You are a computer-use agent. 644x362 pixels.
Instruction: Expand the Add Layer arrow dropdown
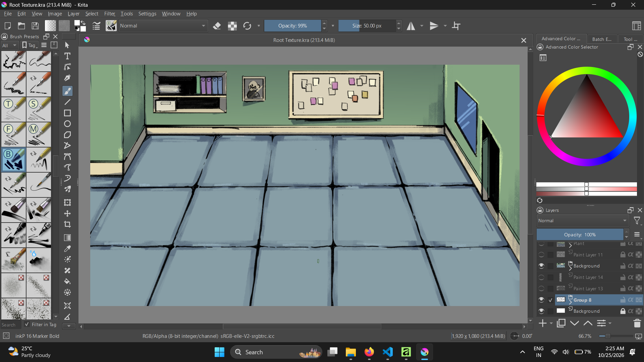point(551,323)
